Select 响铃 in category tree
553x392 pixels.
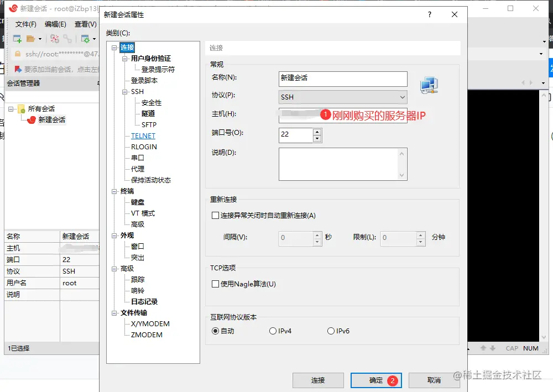click(138, 291)
